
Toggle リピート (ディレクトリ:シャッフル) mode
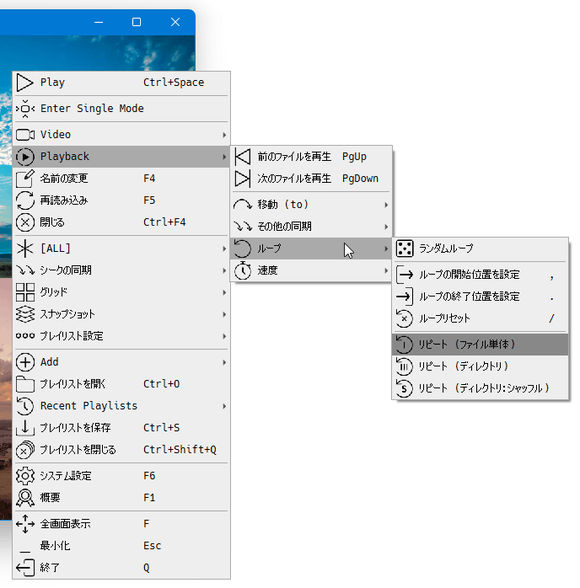coord(480,388)
